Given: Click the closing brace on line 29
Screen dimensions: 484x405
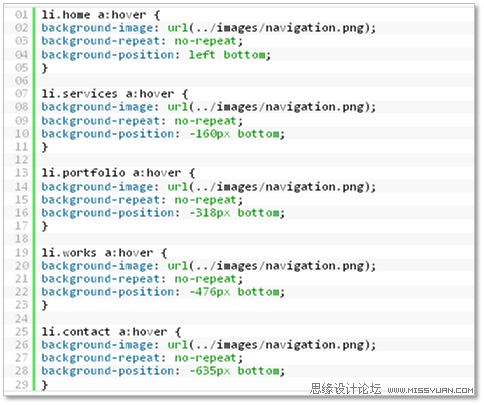Looking at the screenshot, I should click(45, 385).
